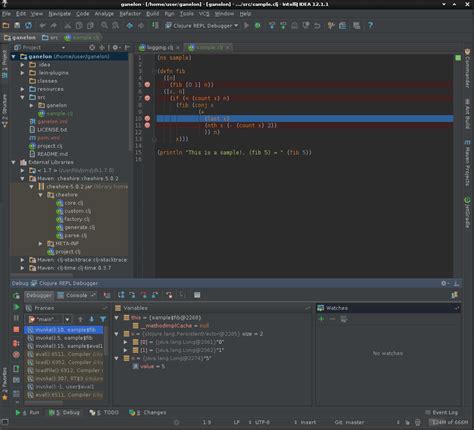Toggle breakpoint on line 5
Screen dimensions: 474x430
(147, 85)
